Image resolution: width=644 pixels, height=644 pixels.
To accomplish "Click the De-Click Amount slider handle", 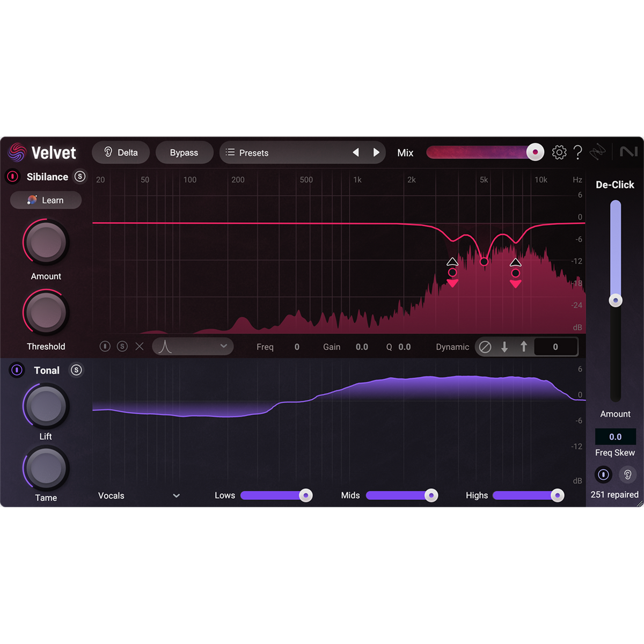I will point(616,300).
